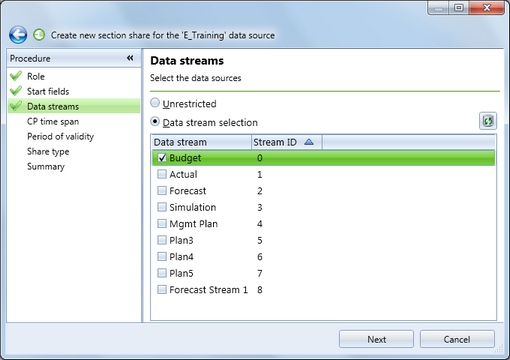Click the Stream ID column header
The width and height of the screenshot is (510, 360).
(287, 142)
